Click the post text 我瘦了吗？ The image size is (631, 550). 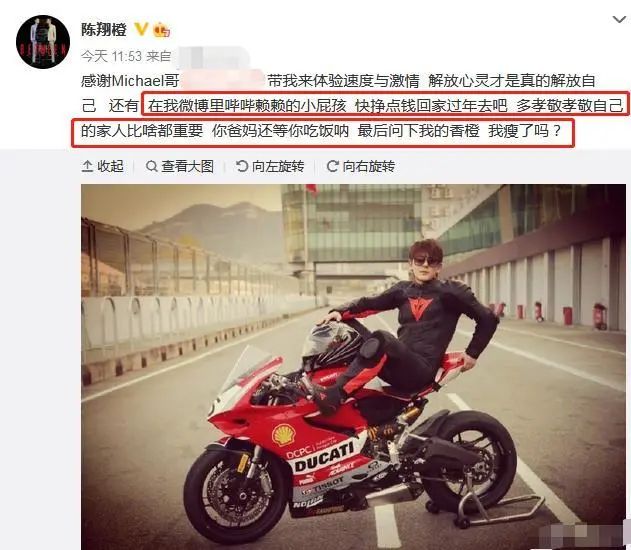pos(524,131)
